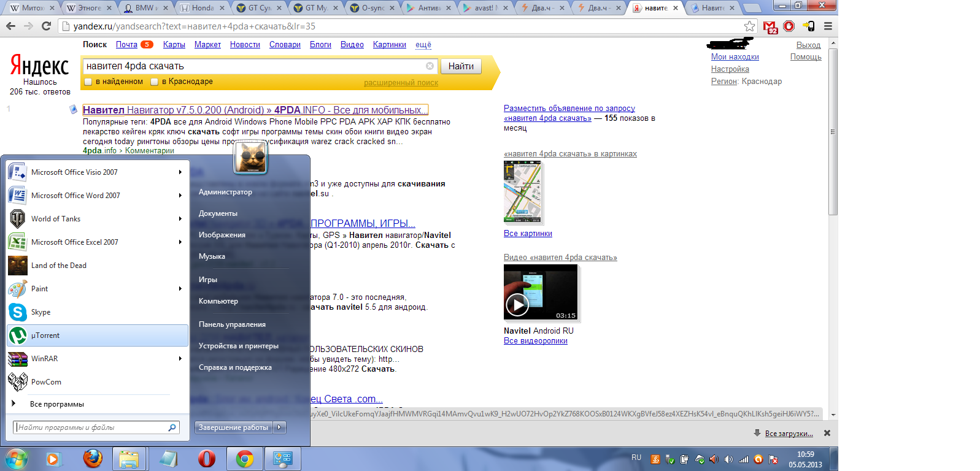Expand Microsoft Office Word 2007 submenu arrow

tap(180, 196)
